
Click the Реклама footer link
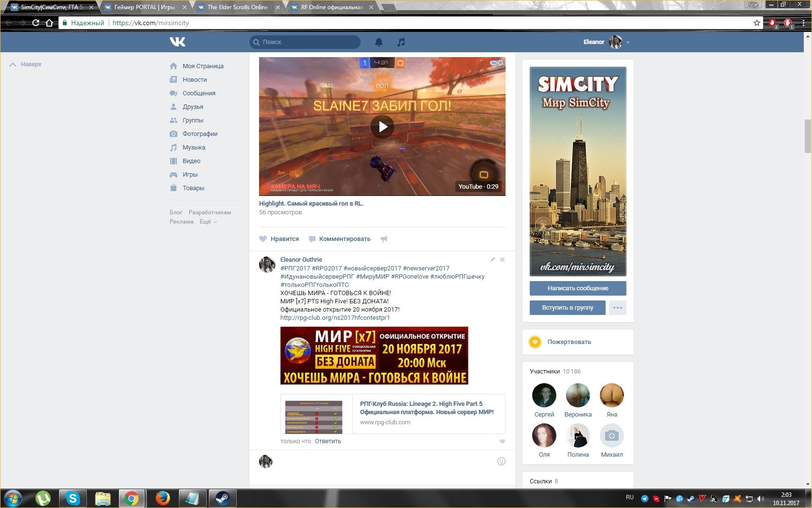point(181,222)
